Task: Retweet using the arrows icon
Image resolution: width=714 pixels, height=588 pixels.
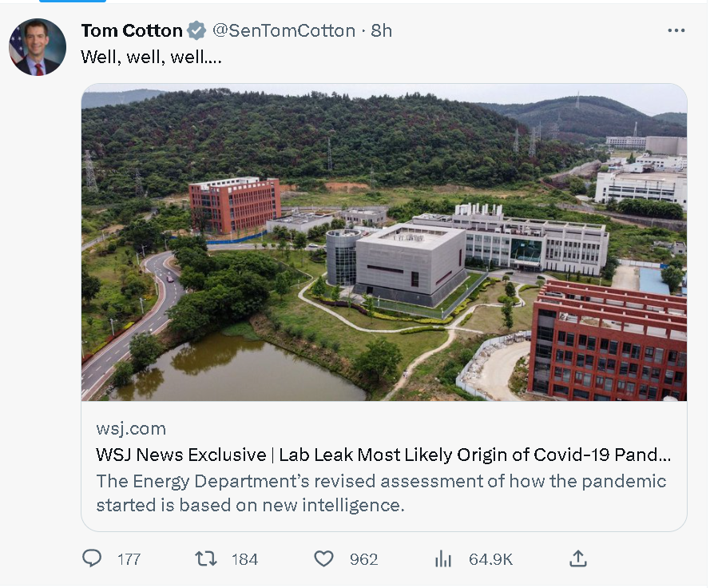Action: tap(206, 558)
